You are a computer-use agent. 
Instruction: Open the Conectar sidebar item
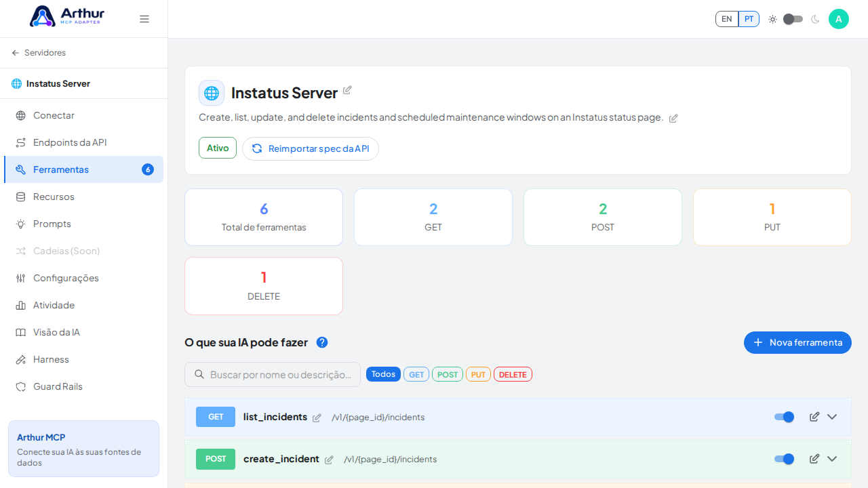pos(83,115)
